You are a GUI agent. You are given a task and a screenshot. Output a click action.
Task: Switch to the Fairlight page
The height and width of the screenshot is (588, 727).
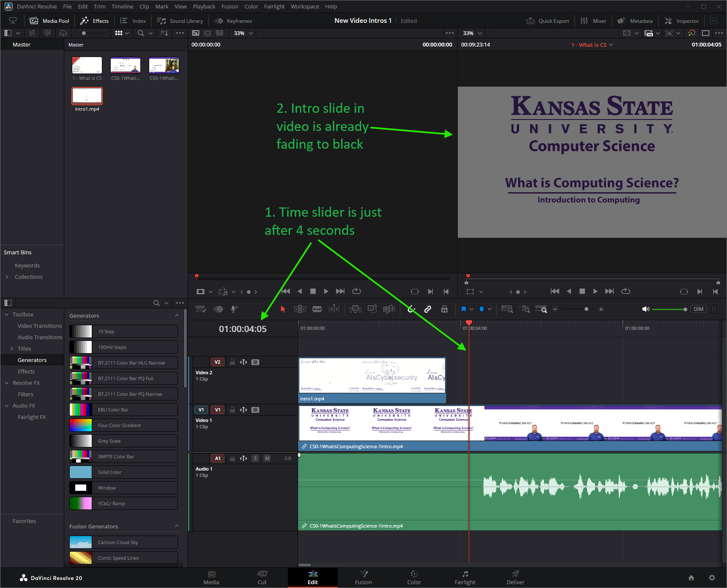pos(465,577)
